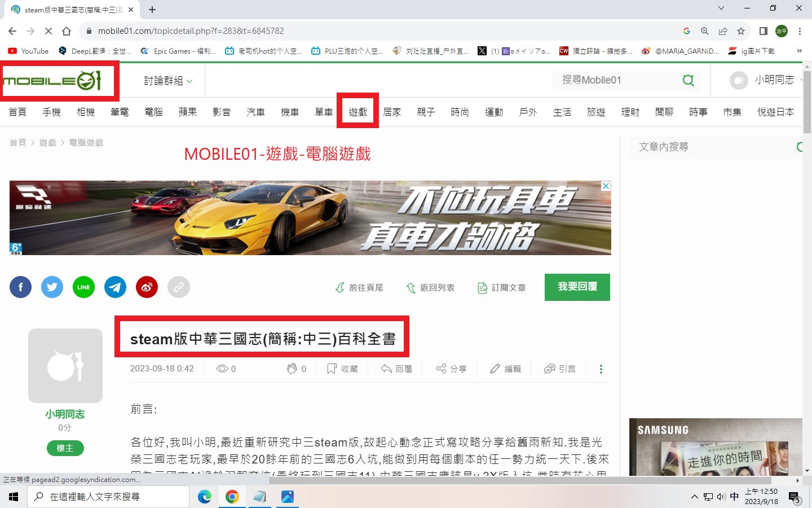
Task: Open Chrome three-dot menu
Action: click(x=800, y=31)
